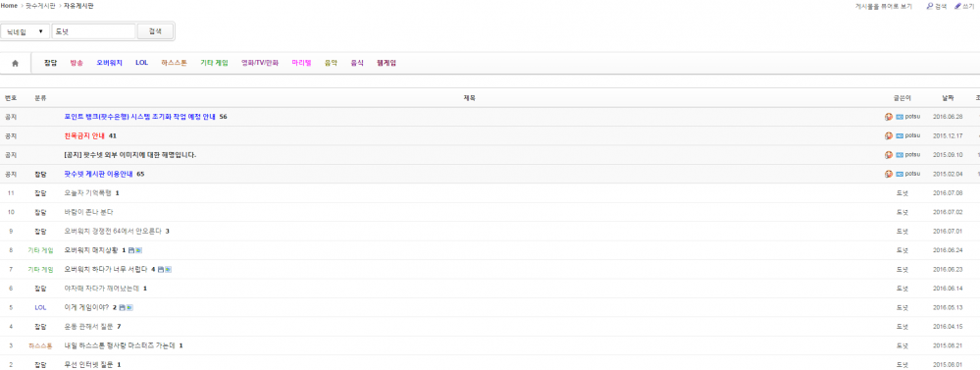Click potsu author name on 2016.06.28 notice
Viewport: 980px width, 370px height.
point(913,117)
